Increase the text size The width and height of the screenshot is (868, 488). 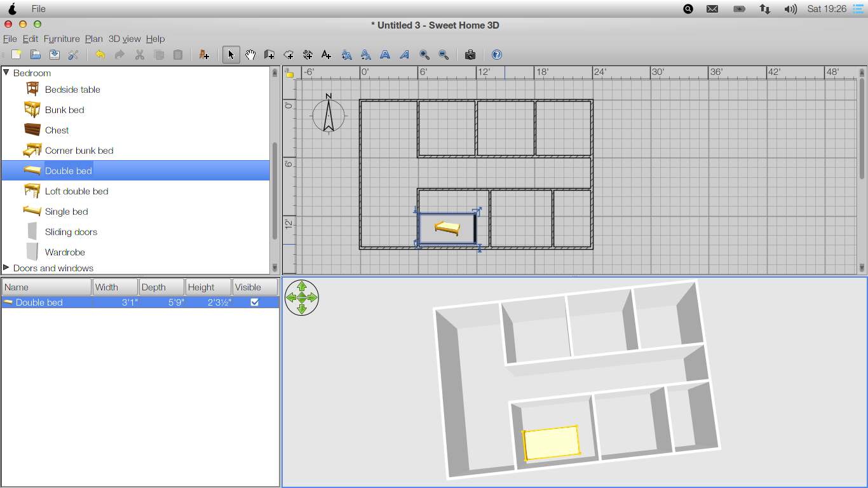[x=346, y=55]
